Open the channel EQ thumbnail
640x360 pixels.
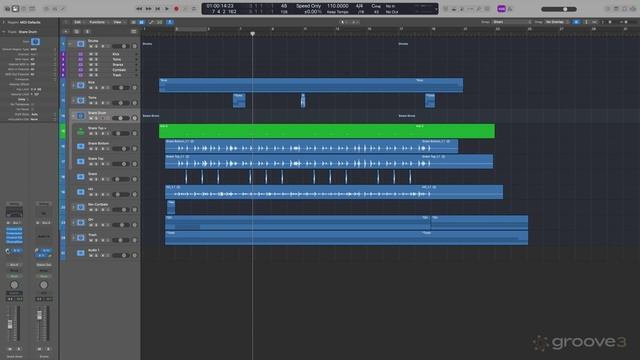pos(14,212)
